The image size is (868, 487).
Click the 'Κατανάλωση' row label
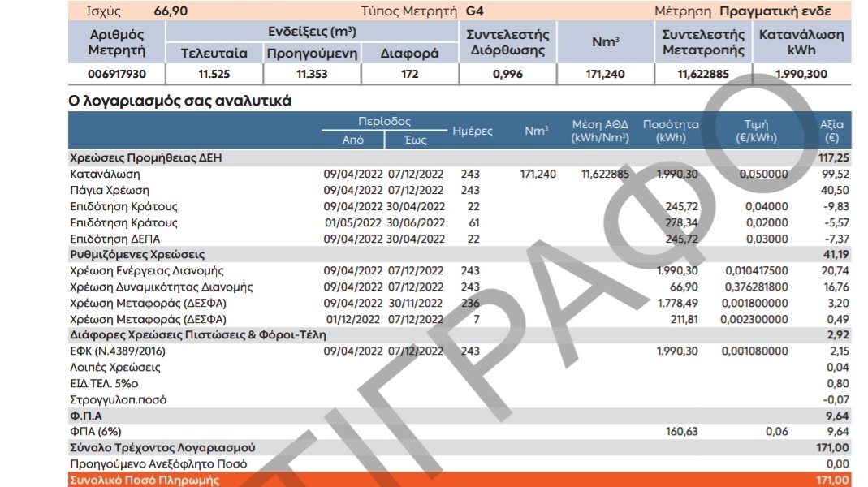click(x=106, y=174)
